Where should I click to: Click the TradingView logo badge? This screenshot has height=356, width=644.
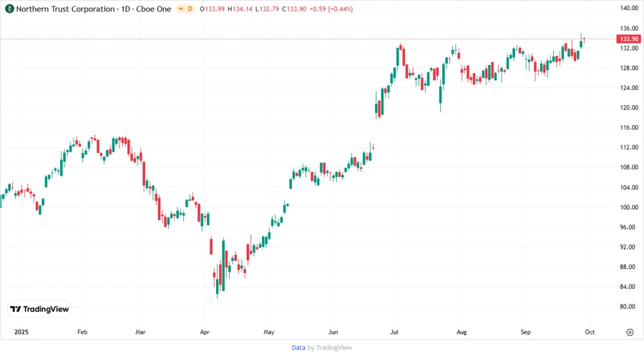pyautogui.click(x=40, y=310)
